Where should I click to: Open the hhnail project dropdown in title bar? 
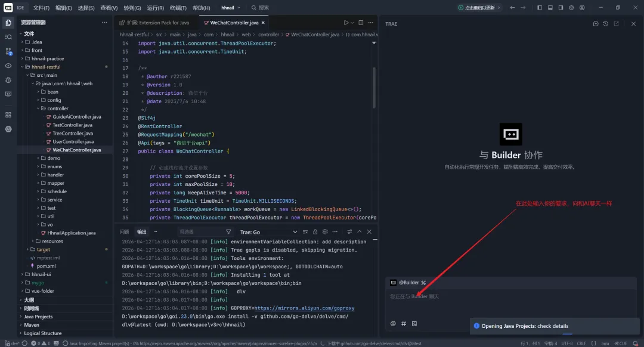pyautogui.click(x=231, y=7)
